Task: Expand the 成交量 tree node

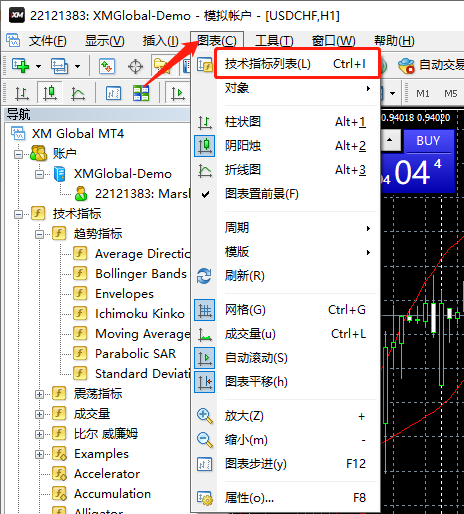Action: [39, 414]
